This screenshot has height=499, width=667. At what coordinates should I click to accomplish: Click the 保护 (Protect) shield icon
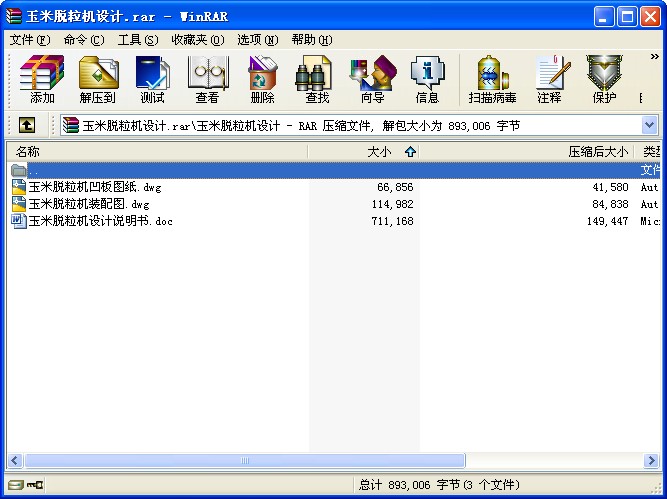pos(604,79)
